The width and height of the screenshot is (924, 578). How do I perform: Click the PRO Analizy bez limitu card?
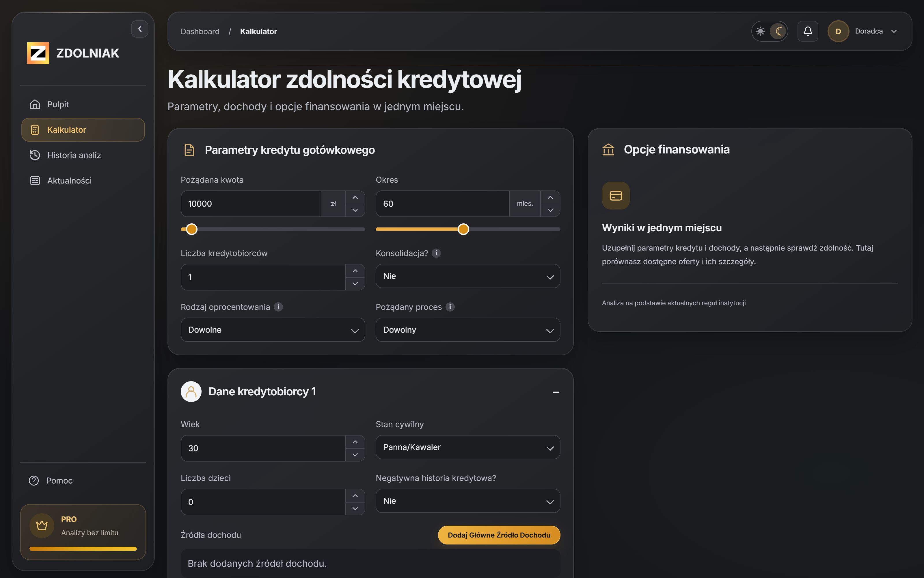point(83,532)
